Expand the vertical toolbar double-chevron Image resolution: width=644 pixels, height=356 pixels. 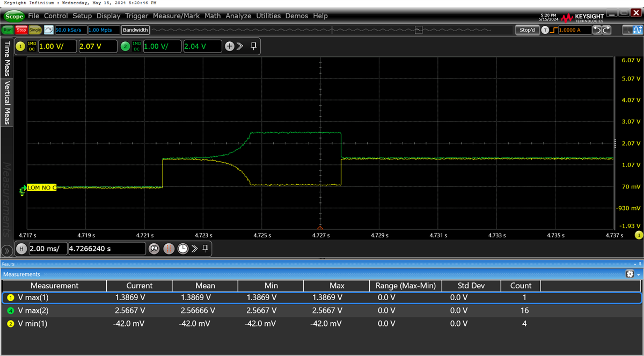[x=239, y=47]
